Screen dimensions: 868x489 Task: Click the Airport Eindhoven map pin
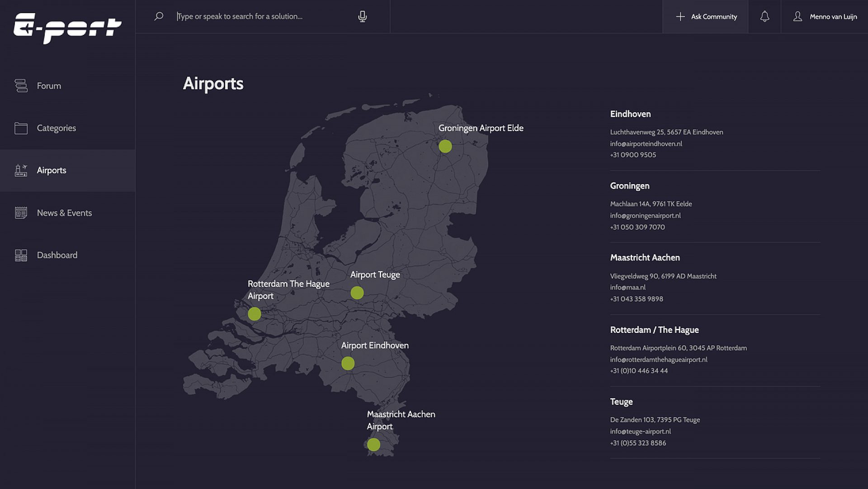(348, 363)
